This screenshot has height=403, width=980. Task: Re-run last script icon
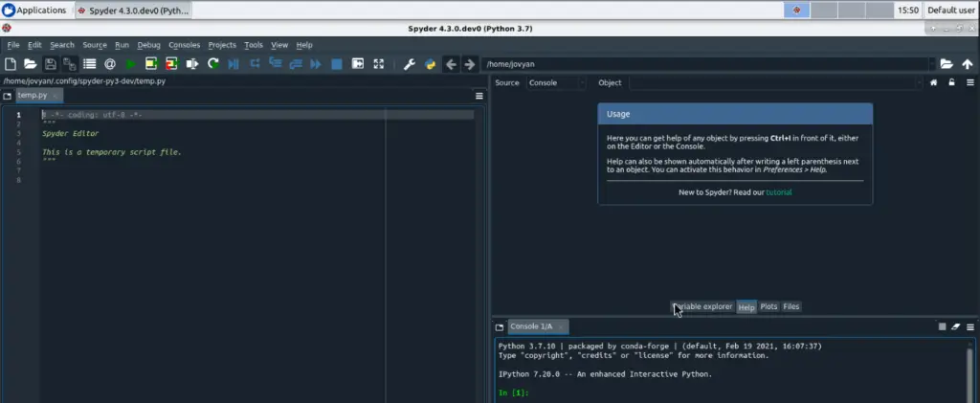[213, 64]
